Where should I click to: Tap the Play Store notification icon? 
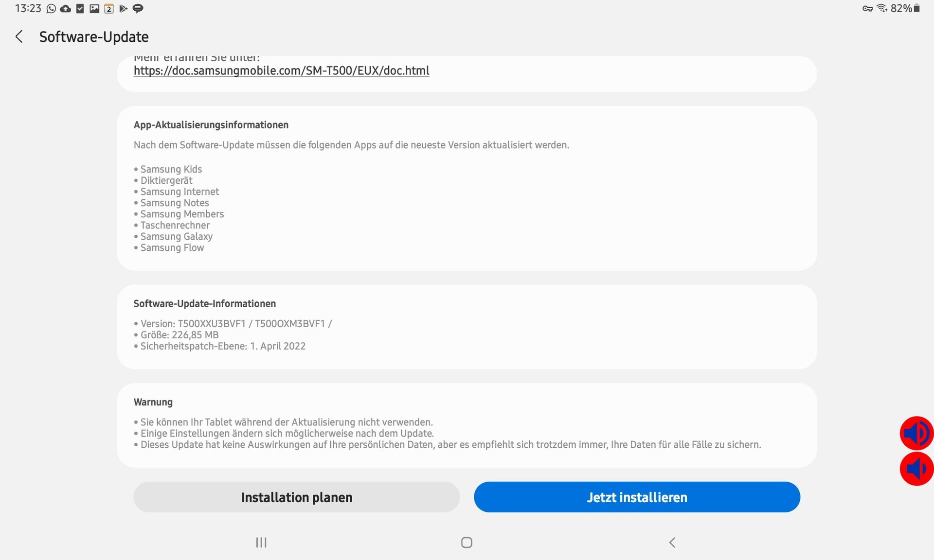(x=123, y=9)
